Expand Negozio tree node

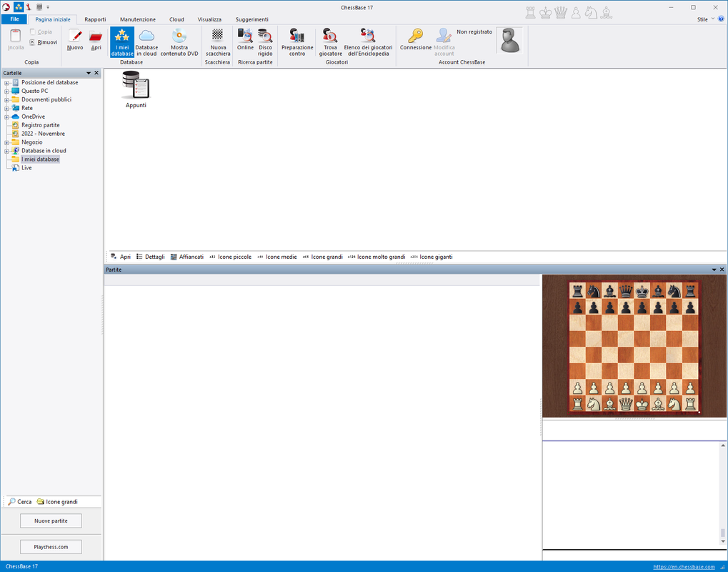pos(7,143)
